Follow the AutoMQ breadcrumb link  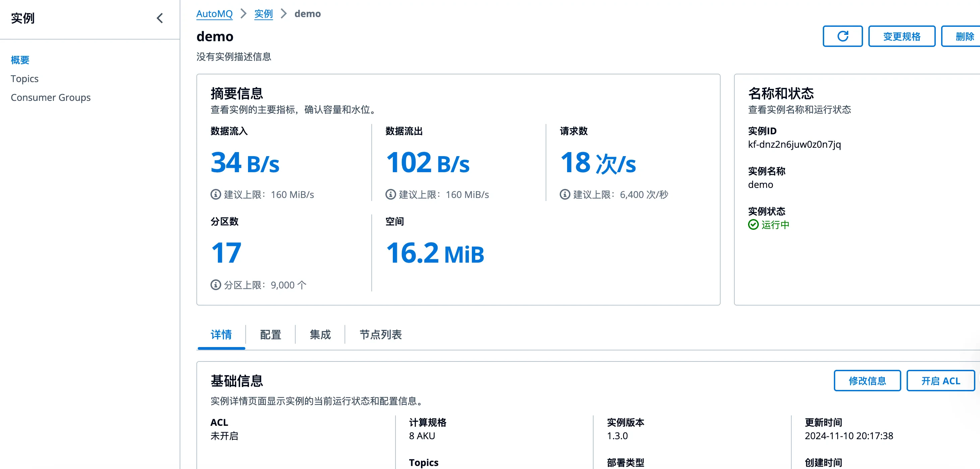(214, 14)
